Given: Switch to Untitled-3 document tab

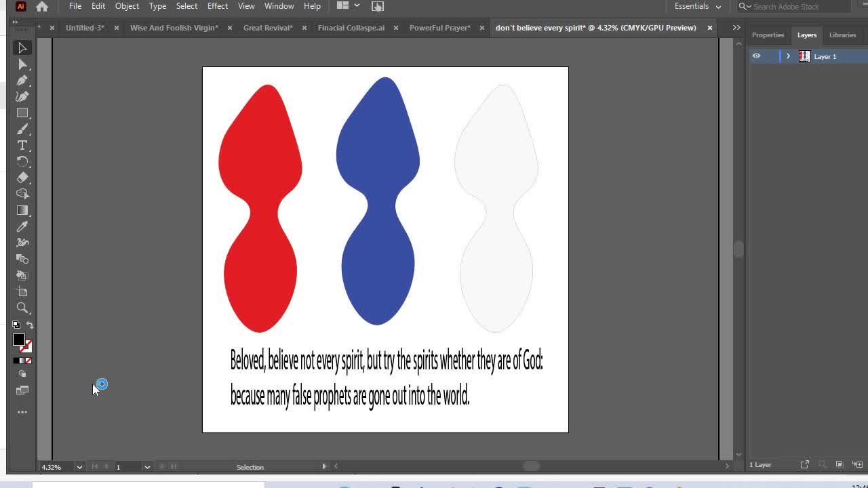Looking at the screenshot, I should 85,28.
